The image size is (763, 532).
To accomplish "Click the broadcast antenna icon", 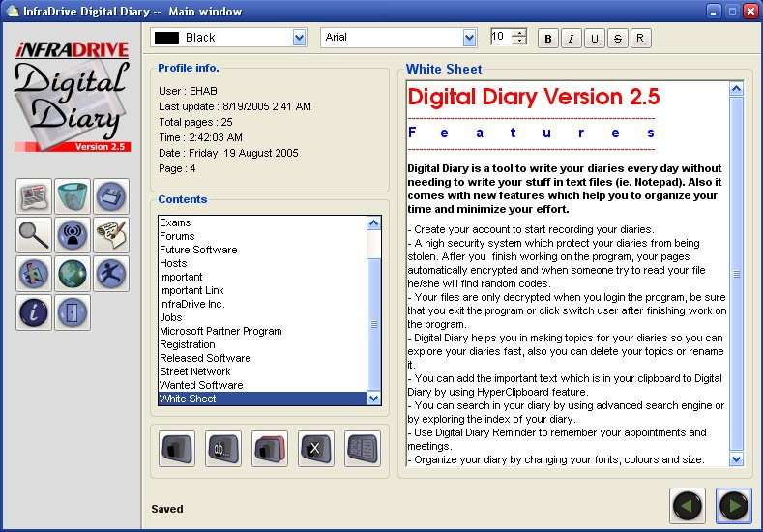I will coord(73,235).
